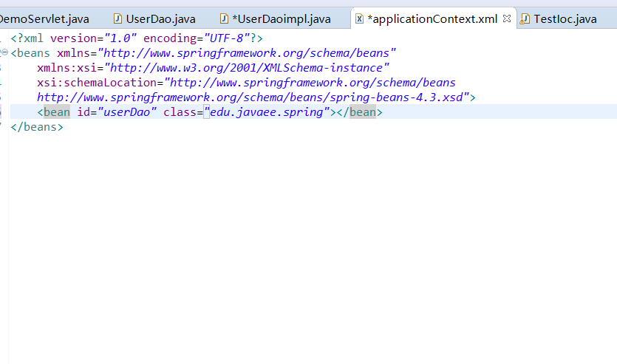Click the xmlns:xsi XMLSchema-instance value
The image size is (617, 364).
(247, 68)
